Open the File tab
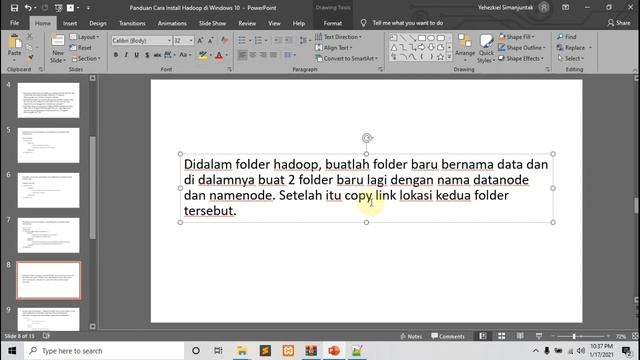The image size is (640, 360). click(14, 23)
